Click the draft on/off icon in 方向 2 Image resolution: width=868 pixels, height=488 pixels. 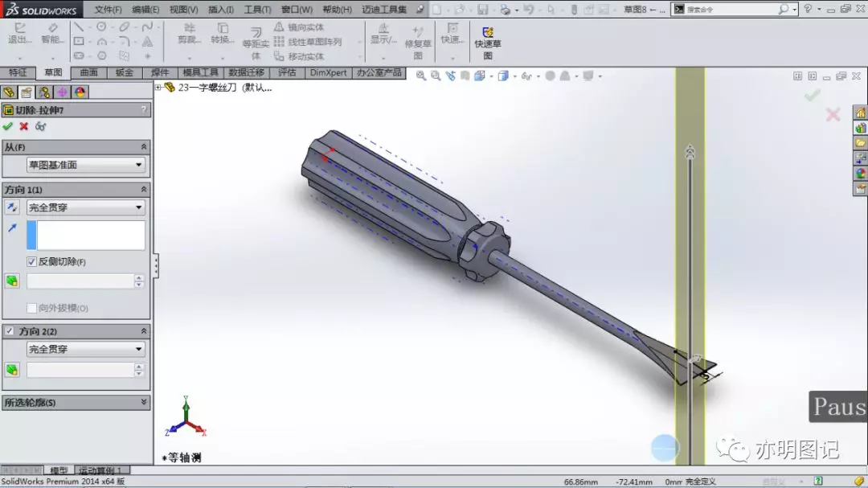point(11,370)
